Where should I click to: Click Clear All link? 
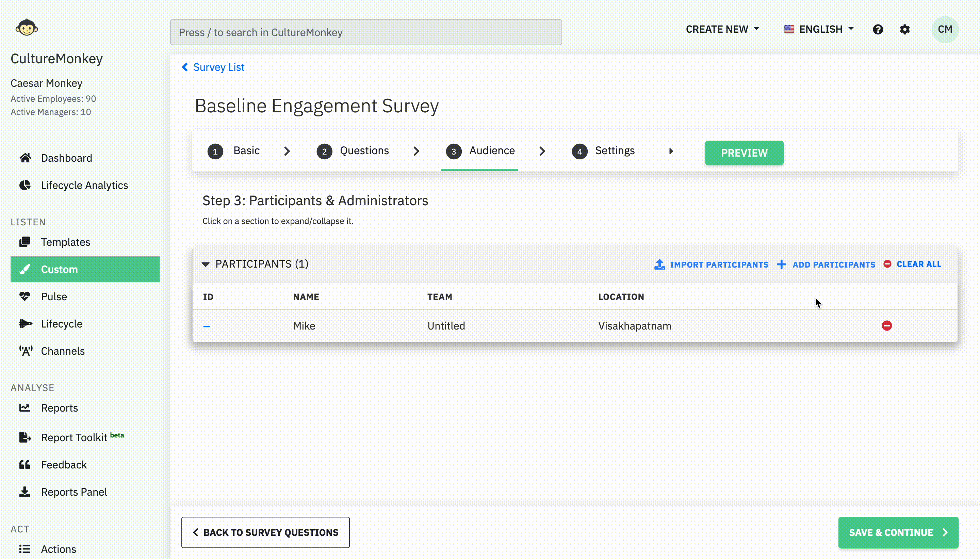pyautogui.click(x=919, y=264)
